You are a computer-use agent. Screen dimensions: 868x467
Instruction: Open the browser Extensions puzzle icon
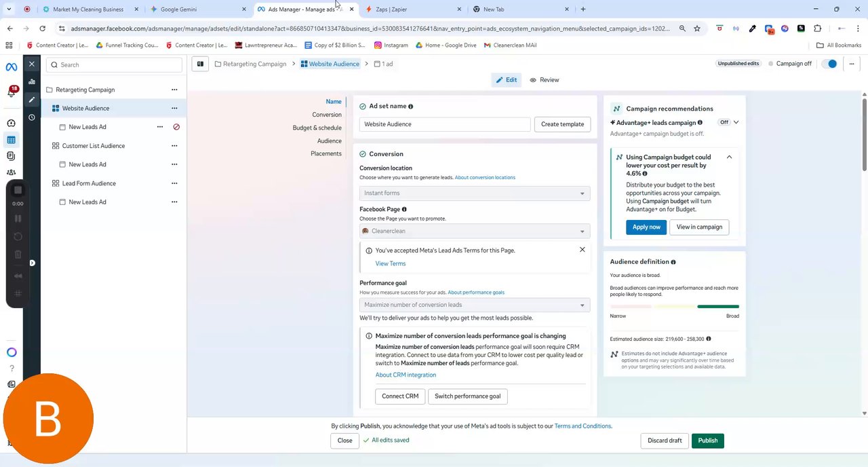[x=817, y=29]
